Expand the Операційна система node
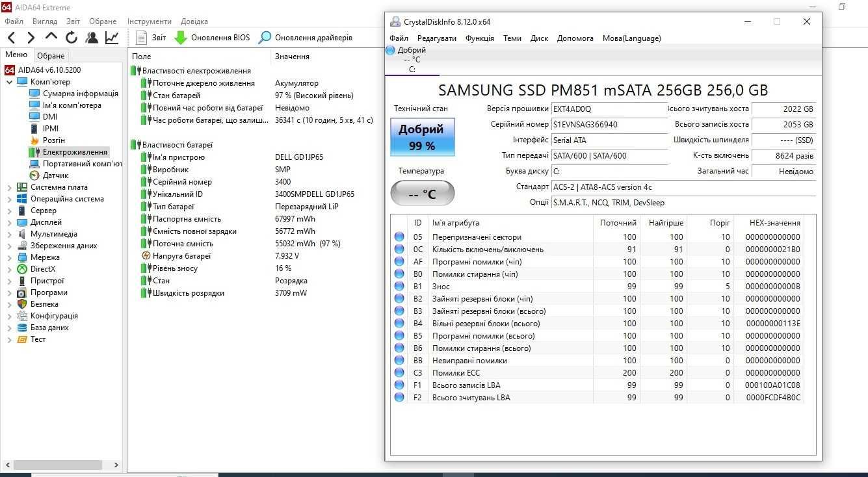Viewport: 868px width, 477px height. (10, 199)
